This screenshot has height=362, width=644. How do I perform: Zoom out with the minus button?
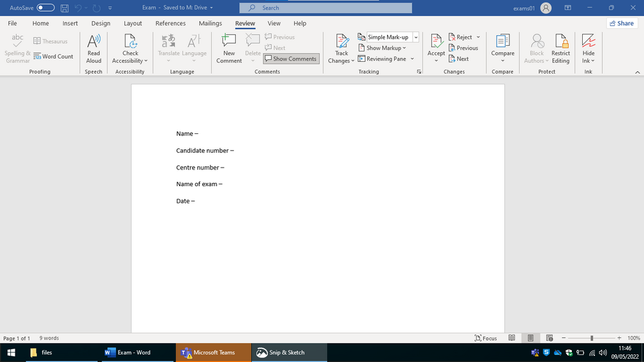[x=563, y=338]
